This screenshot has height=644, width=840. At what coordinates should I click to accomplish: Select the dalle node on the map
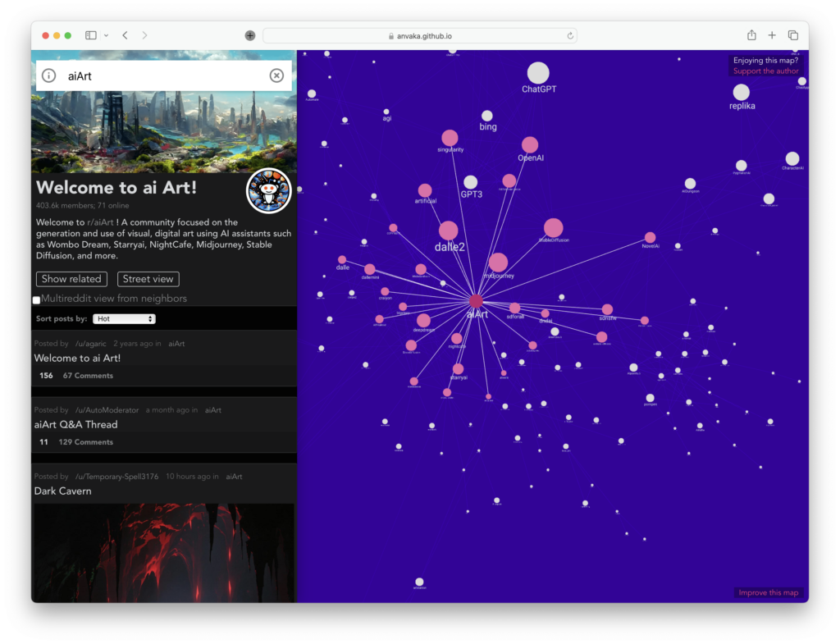(342, 260)
